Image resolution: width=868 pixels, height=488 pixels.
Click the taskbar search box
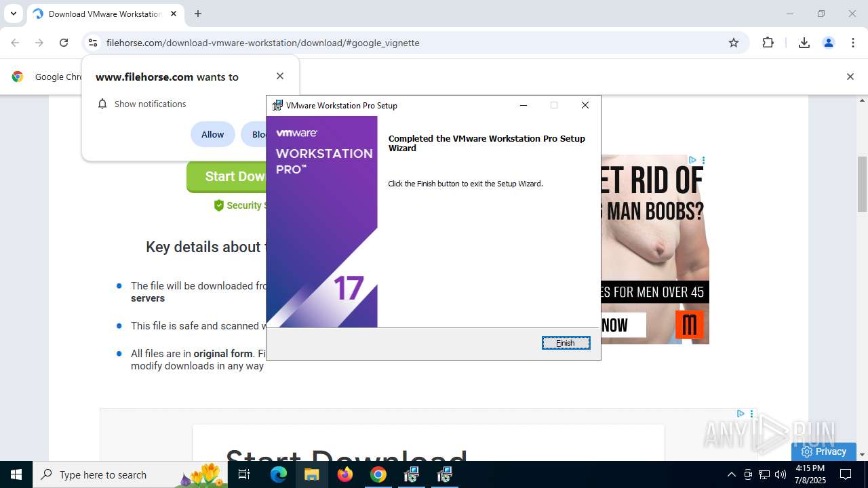[131, 474]
